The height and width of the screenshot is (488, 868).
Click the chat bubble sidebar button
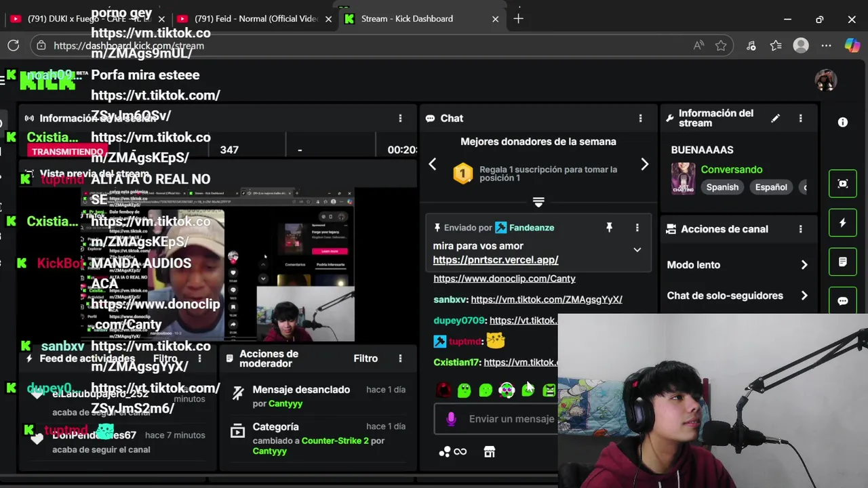tap(843, 300)
